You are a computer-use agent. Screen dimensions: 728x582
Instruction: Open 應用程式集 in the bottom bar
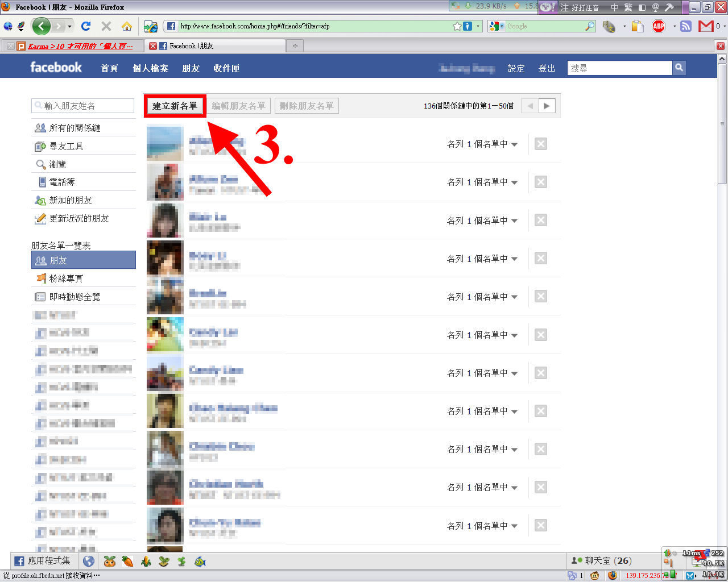[x=43, y=561]
